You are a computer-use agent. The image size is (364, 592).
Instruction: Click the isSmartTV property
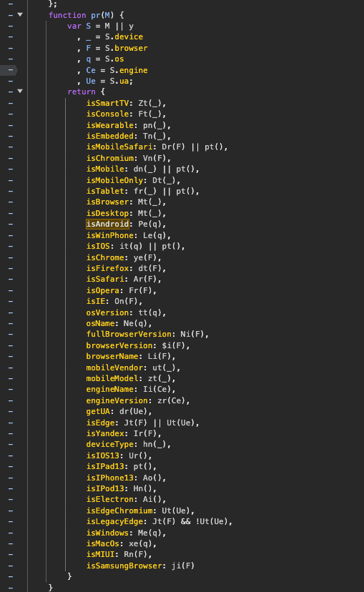click(x=107, y=103)
